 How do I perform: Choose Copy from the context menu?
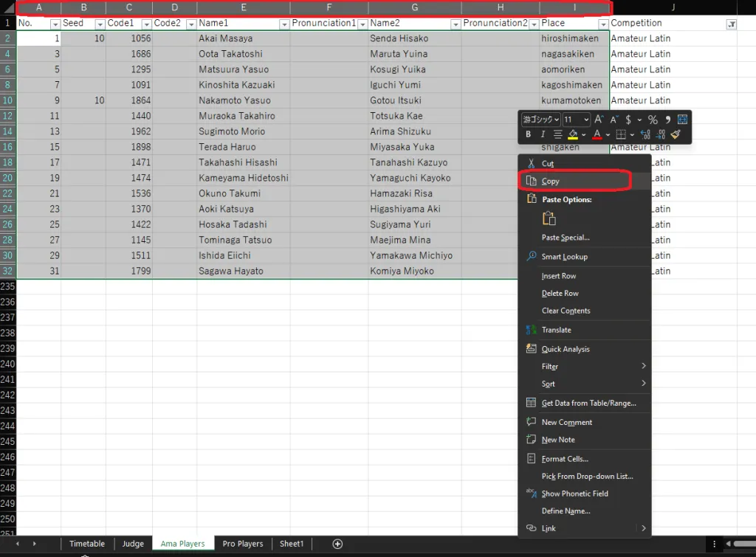(x=550, y=181)
